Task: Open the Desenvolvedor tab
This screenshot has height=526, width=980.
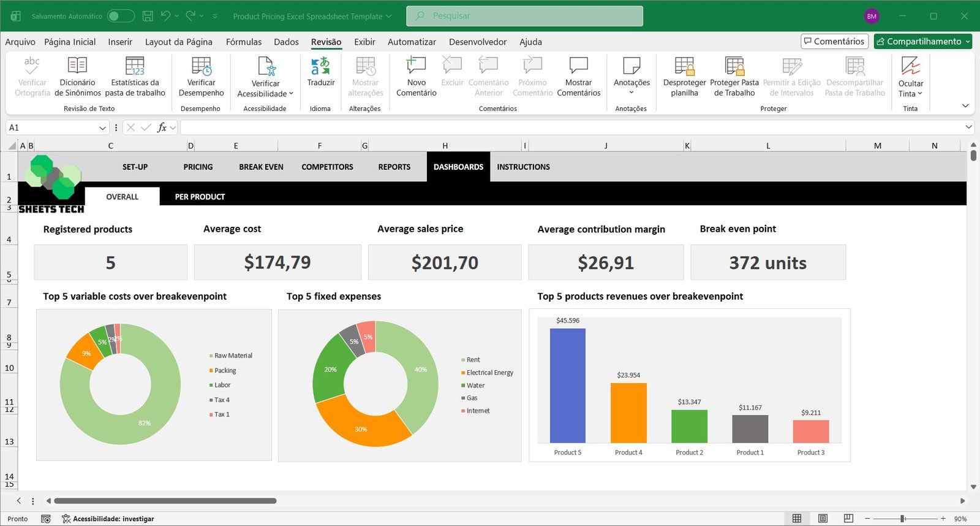Action: 478,42
